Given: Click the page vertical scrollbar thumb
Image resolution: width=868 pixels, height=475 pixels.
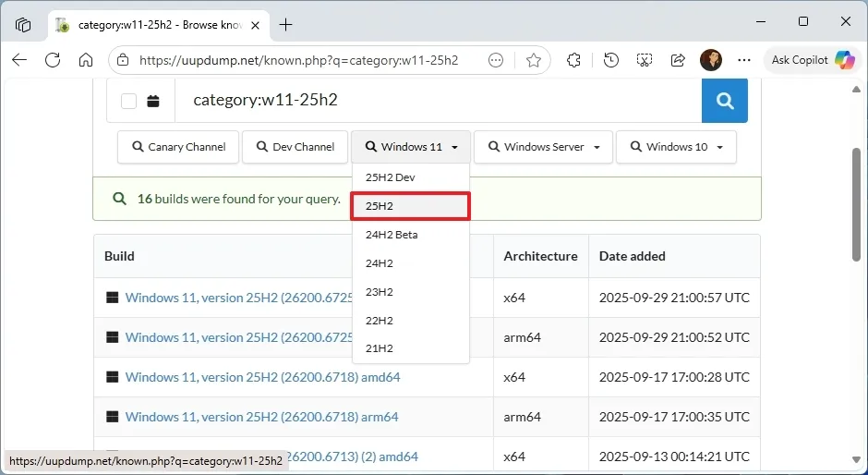Looking at the screenshot, I should click(x=857, y=203).
